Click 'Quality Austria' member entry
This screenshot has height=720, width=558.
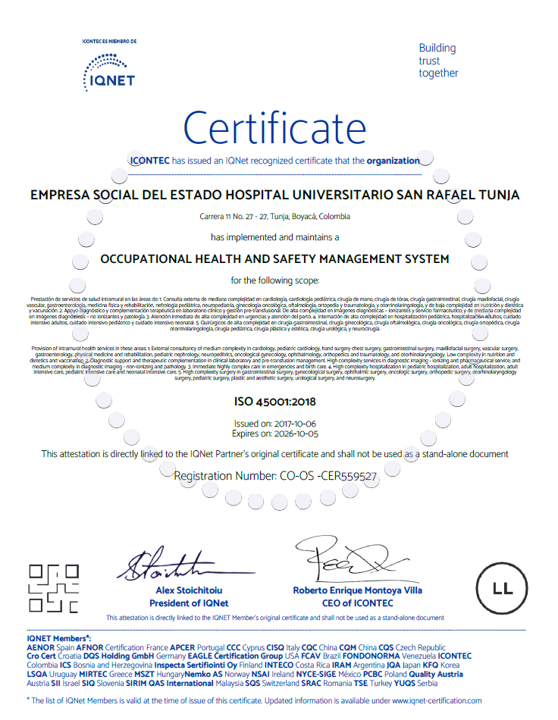(436, 674)
